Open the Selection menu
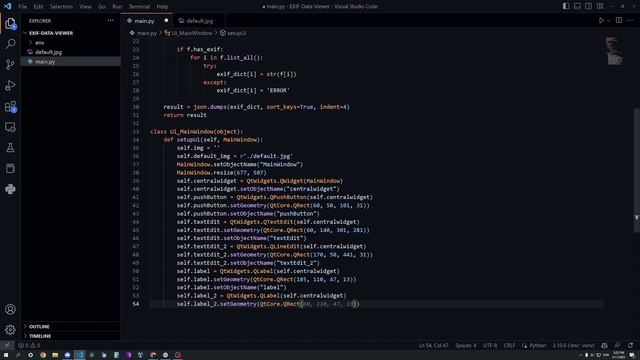Screen dimensions: 640x360 pyautogui.click(x=61, y=7)
